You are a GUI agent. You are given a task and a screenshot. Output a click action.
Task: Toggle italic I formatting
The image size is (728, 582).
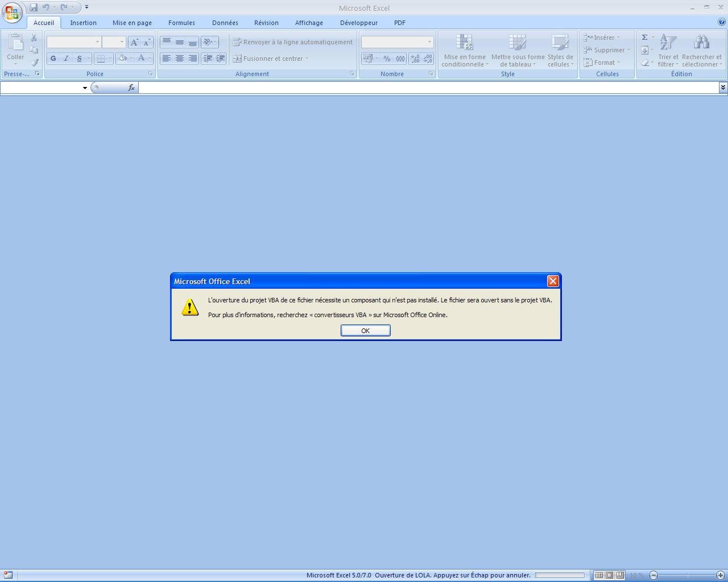click(66, 58)
